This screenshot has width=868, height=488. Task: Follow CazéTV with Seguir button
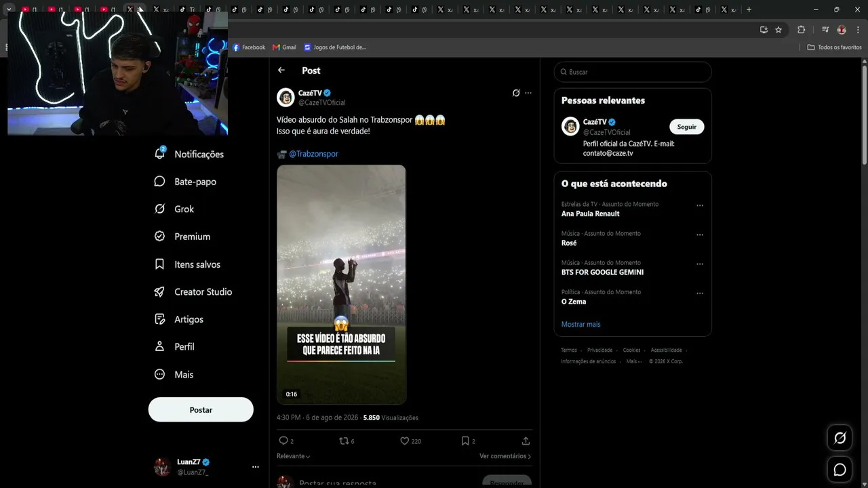(687, 127)
